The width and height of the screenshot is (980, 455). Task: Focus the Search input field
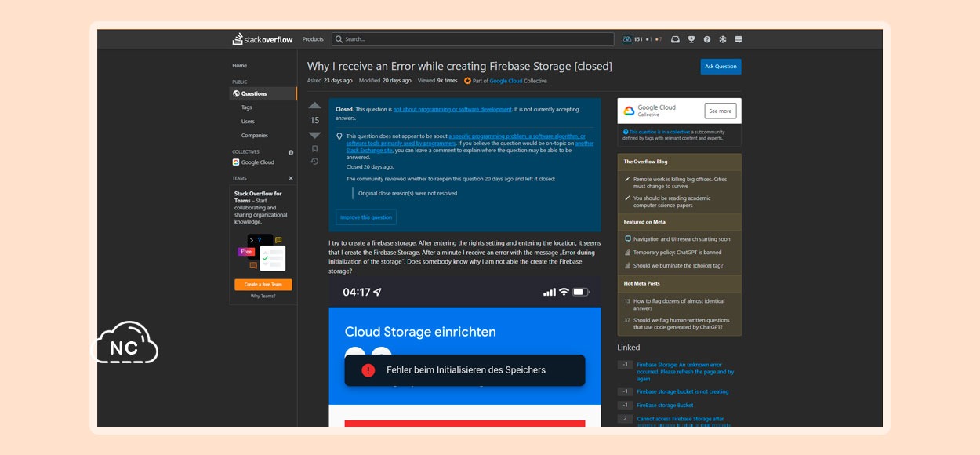(x=473, y=39)
